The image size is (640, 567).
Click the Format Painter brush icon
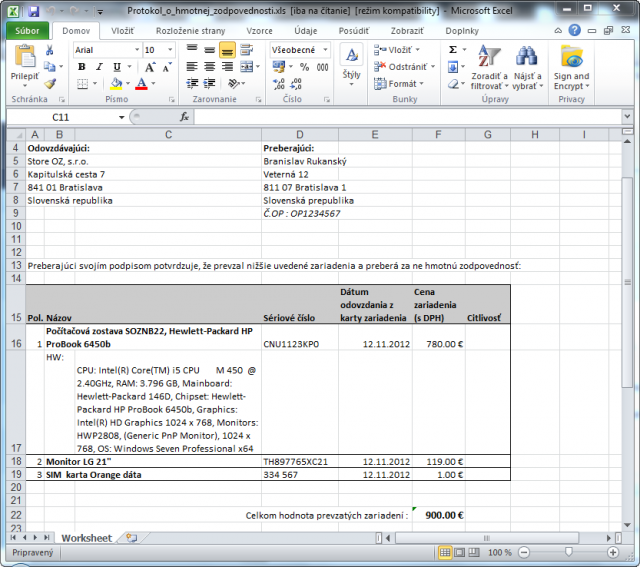point(50,84)
